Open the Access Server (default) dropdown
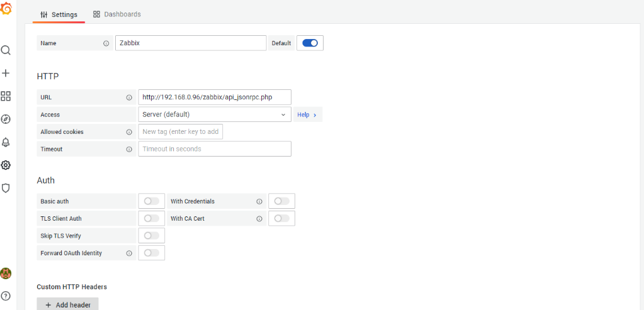This screenshot has height=310, width=644. click(215, 114)
